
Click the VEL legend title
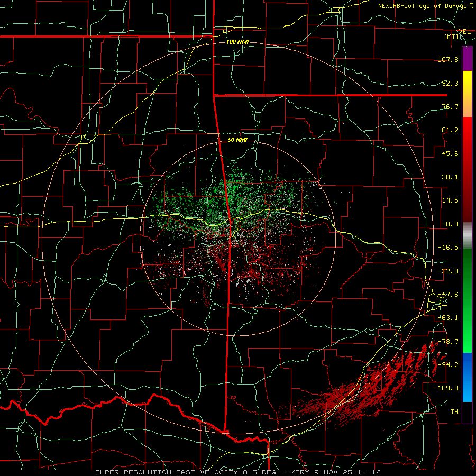(464, 32)
